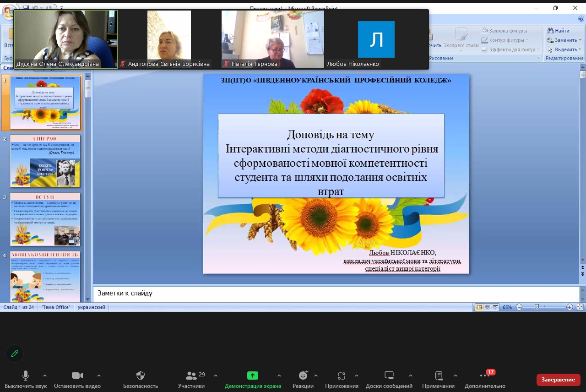Viewport: 586px width, 392px height.
Task: Fit slide to window icon
Action: click(x=580, y=307)
